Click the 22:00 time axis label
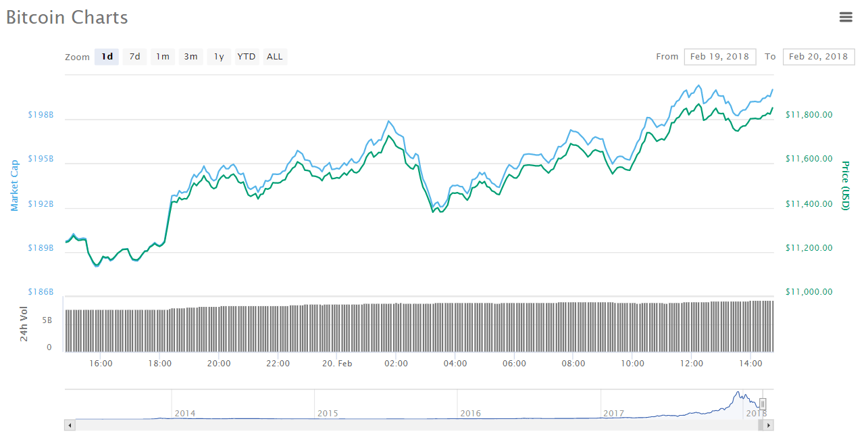Screen dimensions: 868x440 pos(278,364)
